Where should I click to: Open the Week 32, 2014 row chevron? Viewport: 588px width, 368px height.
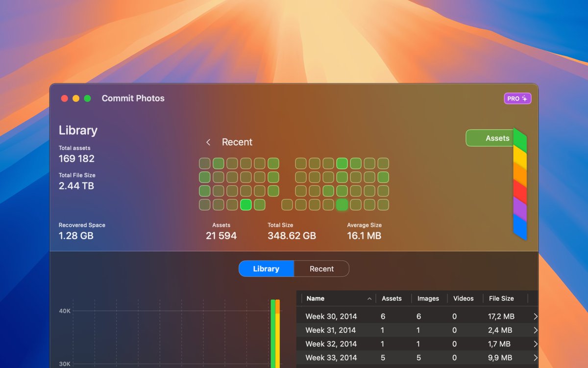pyautogui.click(x=535, y=344)
